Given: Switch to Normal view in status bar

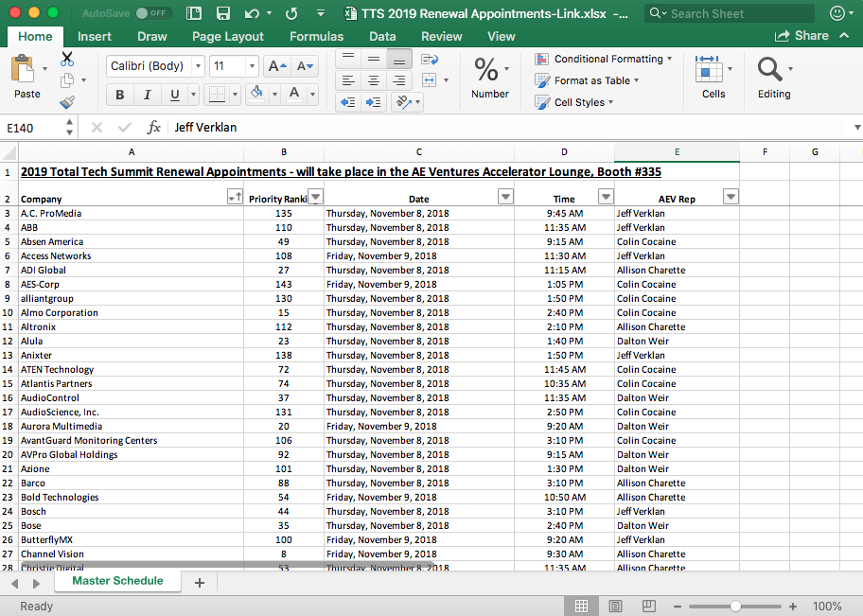Looking at the screenshot, I should [x=581, y=607].
